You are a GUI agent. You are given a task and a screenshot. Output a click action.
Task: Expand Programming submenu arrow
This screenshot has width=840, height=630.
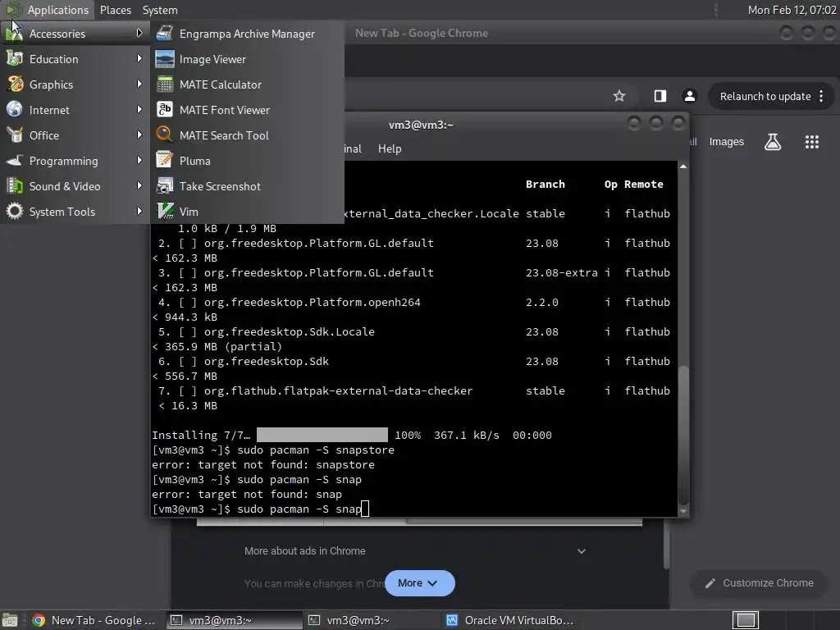pyautogui.click(x=139, y=160)
